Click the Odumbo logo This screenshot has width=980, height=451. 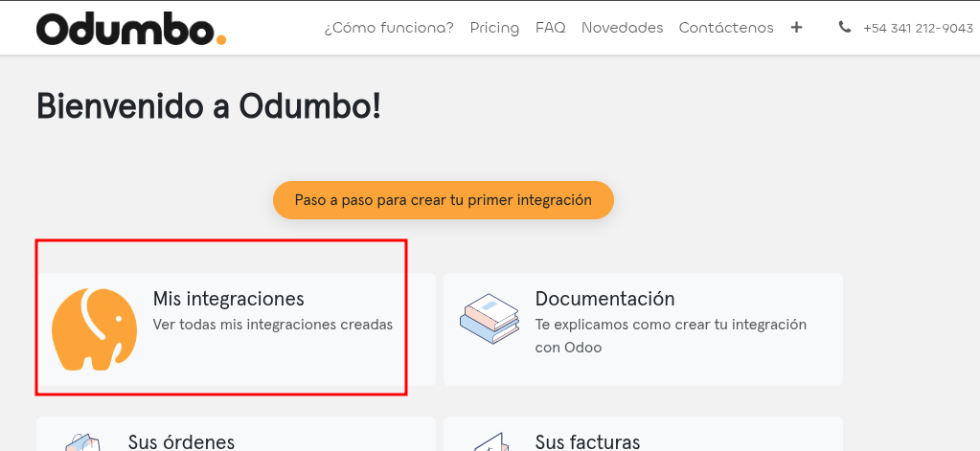(131, 29)
